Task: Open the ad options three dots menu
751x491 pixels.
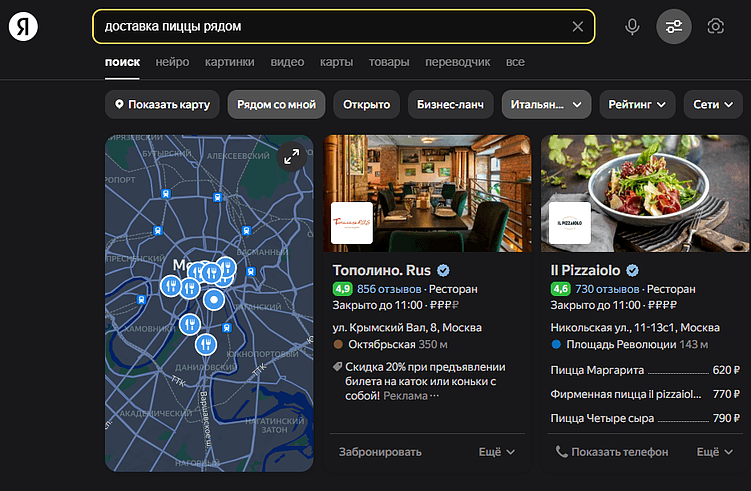Action: coord(434,396)
